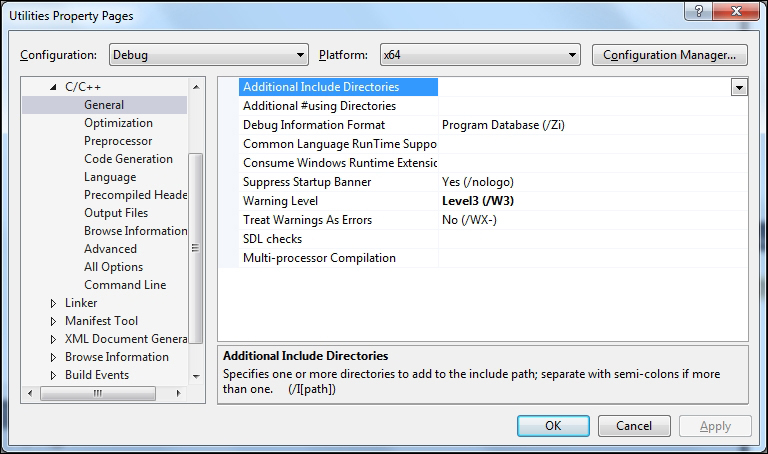Screen dimensions: 768x454
Task: Click tree horizontal scrollbar right arrow
Action: (179, 393)
